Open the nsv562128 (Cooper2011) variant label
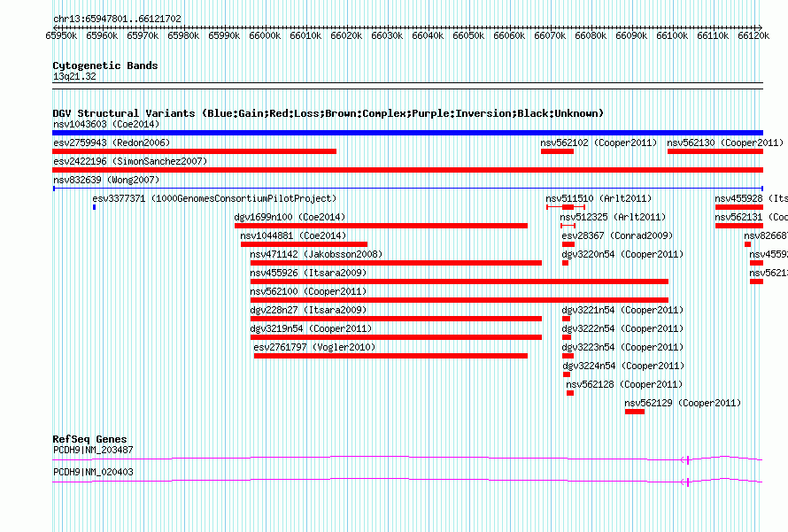Viewport: 788px width, 532px height. (624, 384)
